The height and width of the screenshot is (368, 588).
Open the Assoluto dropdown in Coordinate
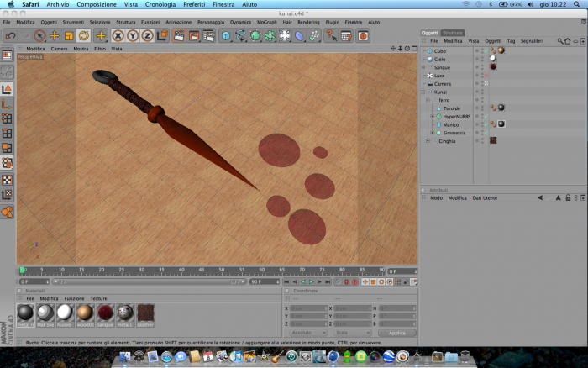[308, 333]
